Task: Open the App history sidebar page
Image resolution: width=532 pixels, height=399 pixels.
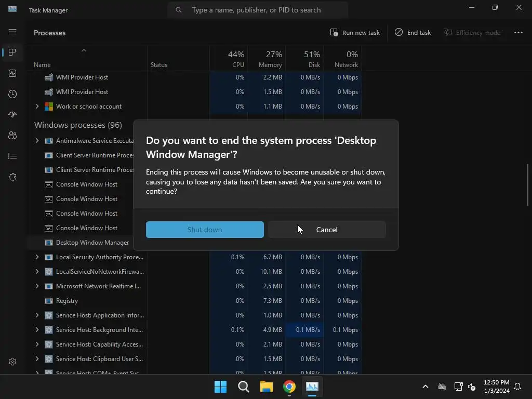Action: pyautogui.click(x=12, y=94)
